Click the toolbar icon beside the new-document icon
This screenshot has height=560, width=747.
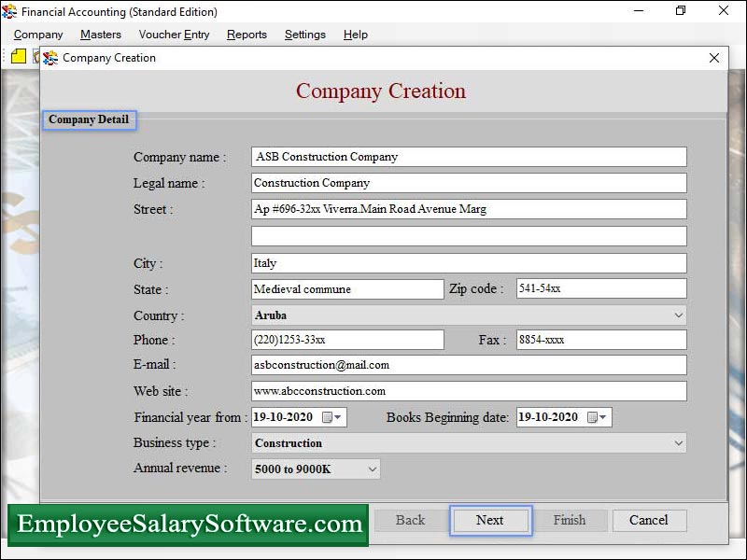(35, 56)
